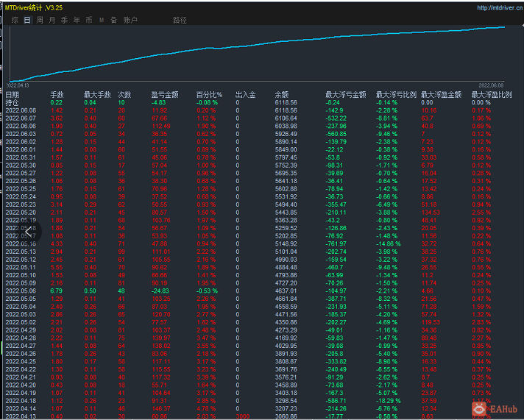Click the EAHub watermark logo
The image size is (524, 420).
pyautogui.click(x=495, y=409)
